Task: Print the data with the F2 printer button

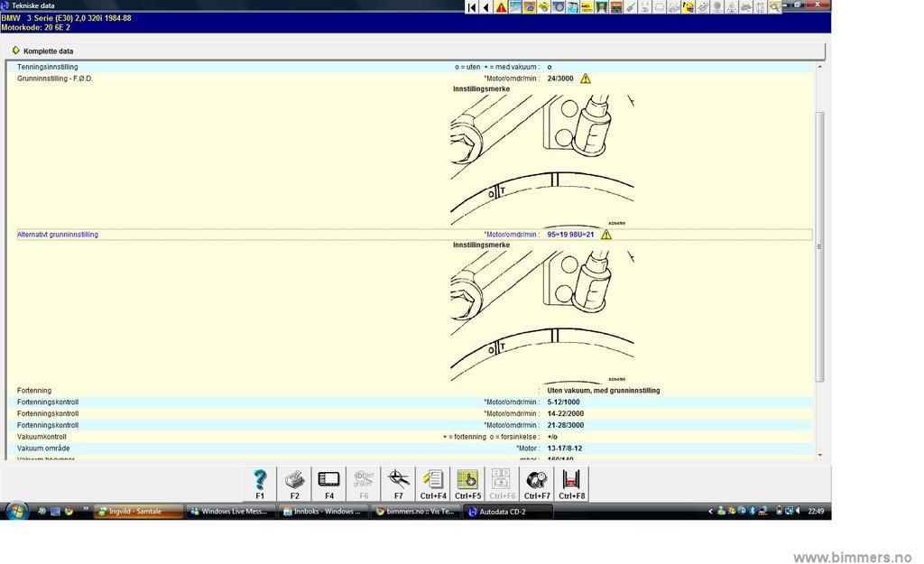Action: [295, 484]
